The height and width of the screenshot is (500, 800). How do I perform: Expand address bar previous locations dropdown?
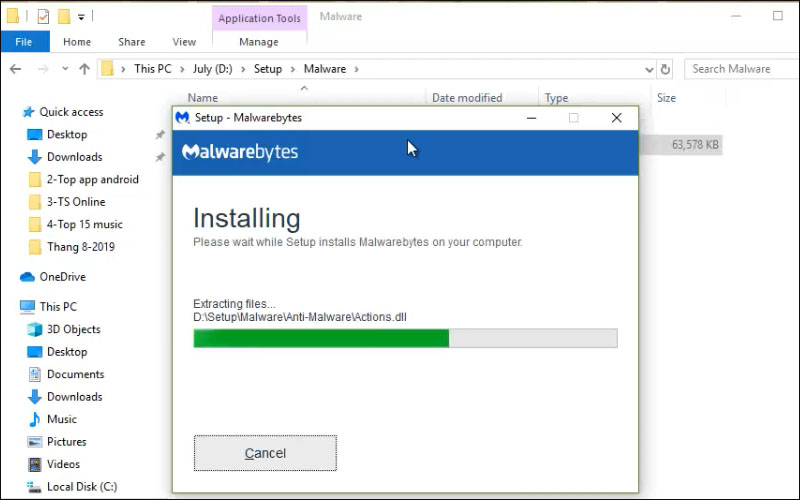[x=649, y=69]
